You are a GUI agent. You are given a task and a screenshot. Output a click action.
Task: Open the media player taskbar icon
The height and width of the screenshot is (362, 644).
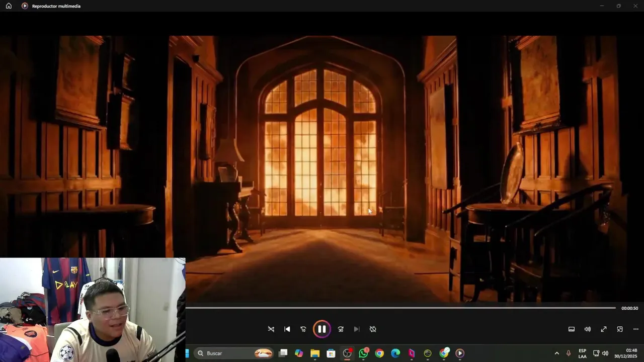click(x=460, y=353)
